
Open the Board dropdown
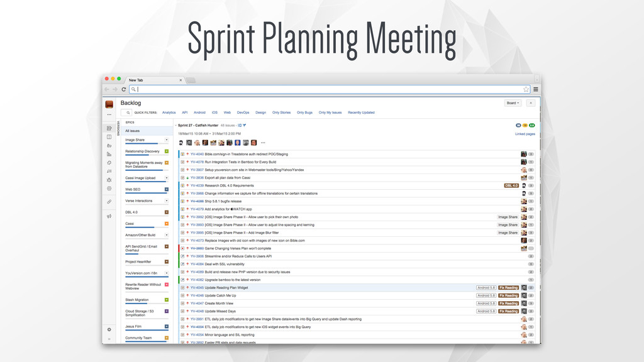click(513, 103)
